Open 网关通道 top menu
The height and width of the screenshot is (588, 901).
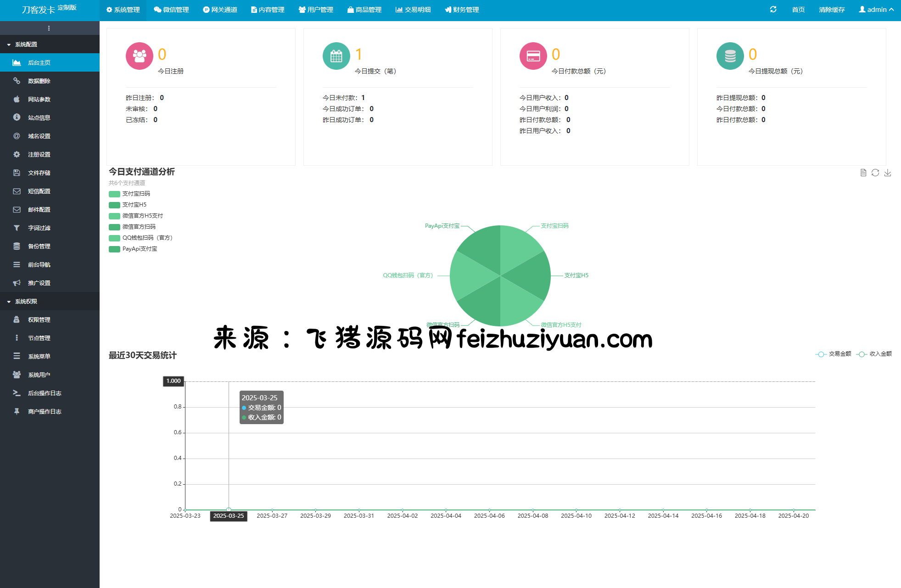click(x=220, y=10)
